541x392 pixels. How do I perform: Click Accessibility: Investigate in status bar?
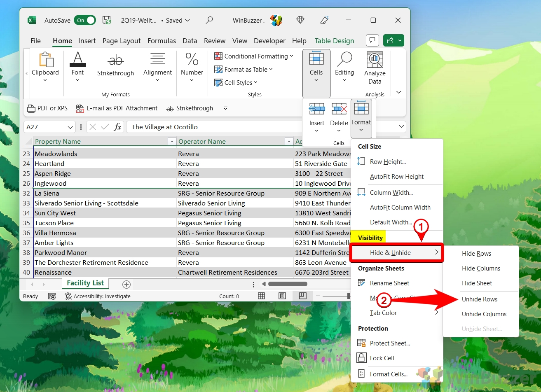98,296
